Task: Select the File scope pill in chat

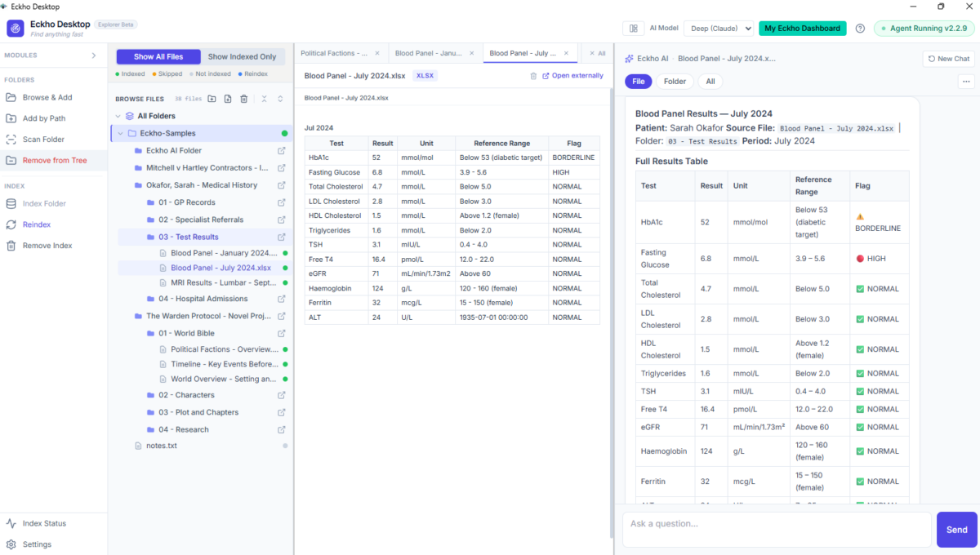Action: click(x=639, y=82)
